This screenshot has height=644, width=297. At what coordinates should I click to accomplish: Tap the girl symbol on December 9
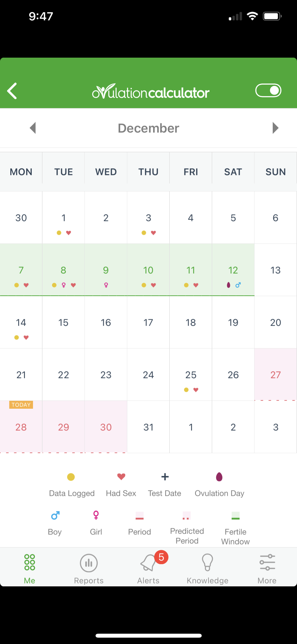106,285
